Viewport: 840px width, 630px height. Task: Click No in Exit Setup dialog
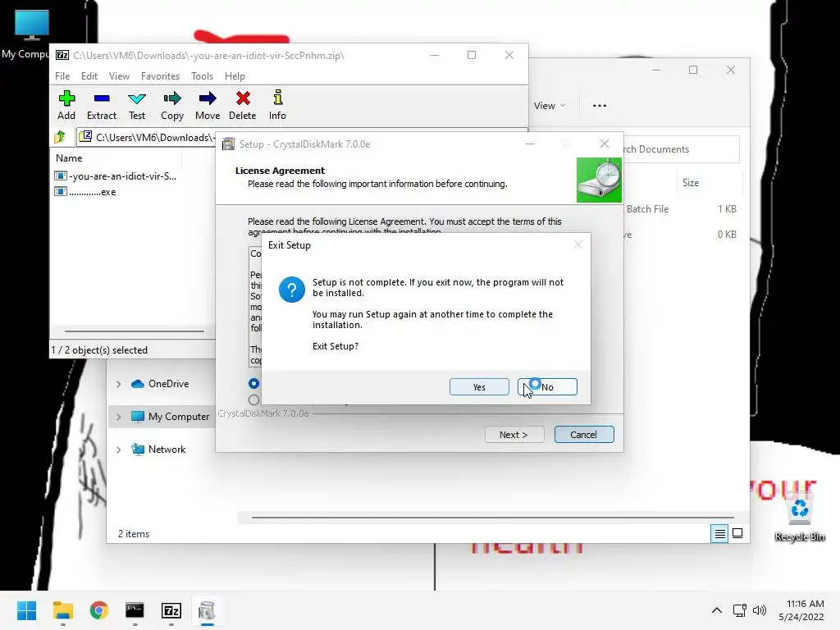click(x=547, y=387)
